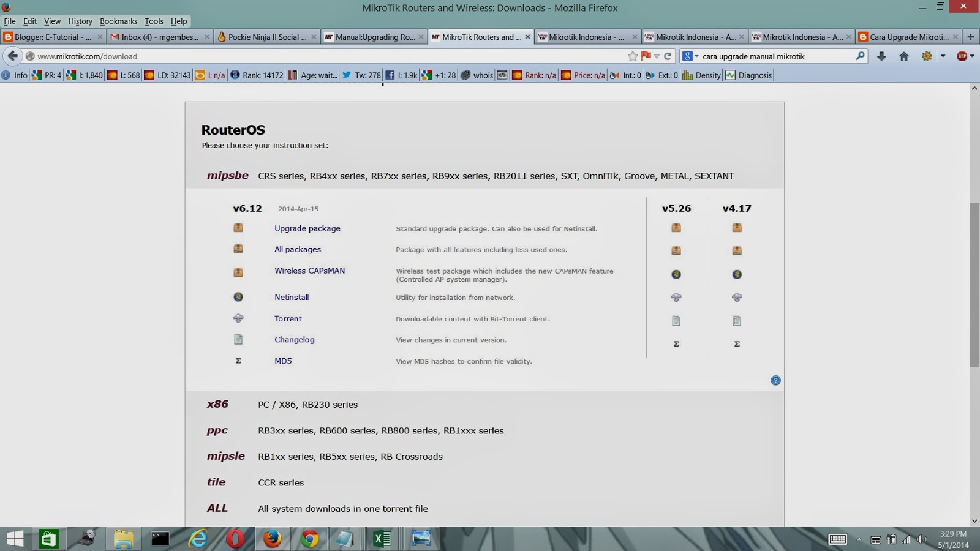Image resolution: width=980 pixels, height=551 pixels.
Task: Switch to Blogger E-Tutorial tab
Action: click(x=53, y=37)
